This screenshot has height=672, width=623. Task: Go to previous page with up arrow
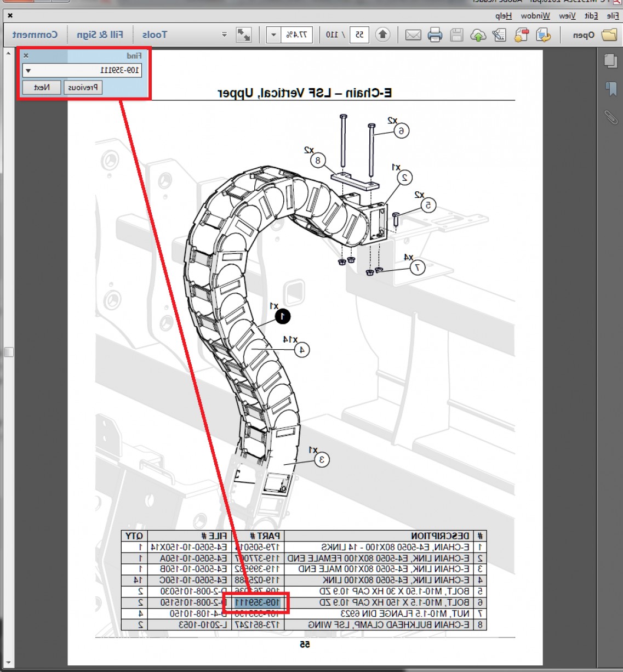click(x=382, y=35)
